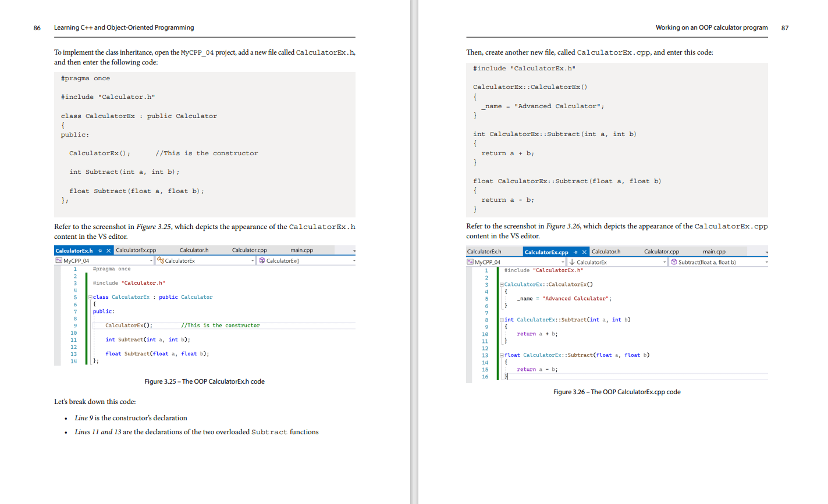Click '_name = "Advanced Calculator";' in page 87 listing
Viewport: 828px width, 504px height.
tap(543, 106)
